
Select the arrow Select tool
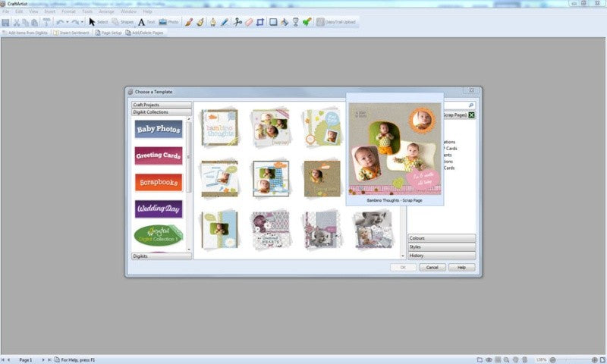(99, 22)
